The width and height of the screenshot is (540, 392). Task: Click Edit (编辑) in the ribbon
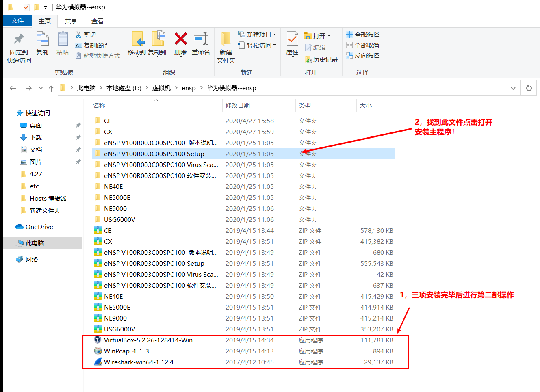[x=315, y=48]
